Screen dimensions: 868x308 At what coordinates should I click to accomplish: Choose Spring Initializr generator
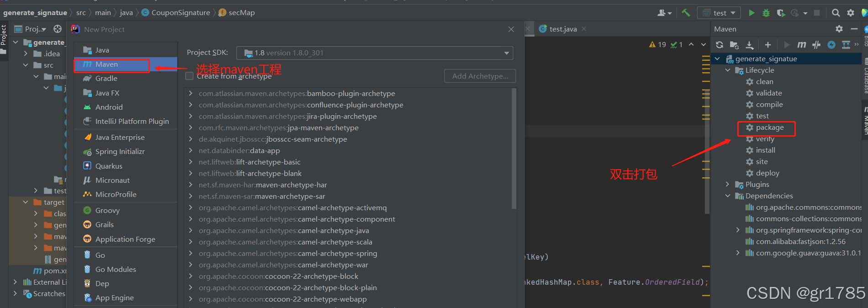[125, 152]
